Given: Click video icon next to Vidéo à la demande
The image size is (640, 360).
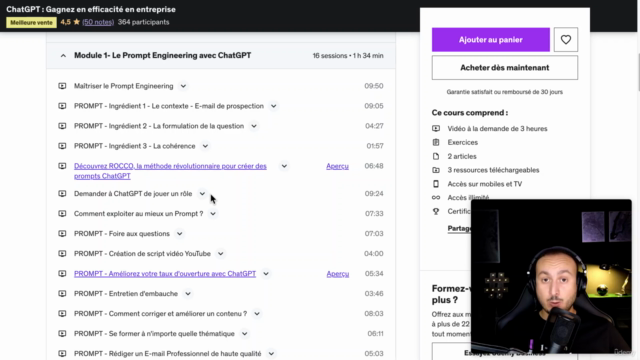Looking at the screenshot, I should [x=436, y=129].
